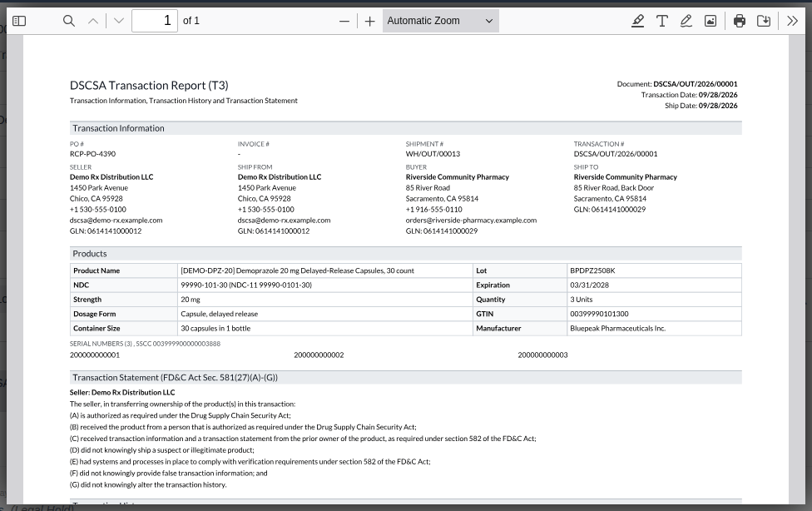Click buyer name Riverside Community Pharmacy under Buyer
This screenshot has height=511, width=812.
click(458, 177)
